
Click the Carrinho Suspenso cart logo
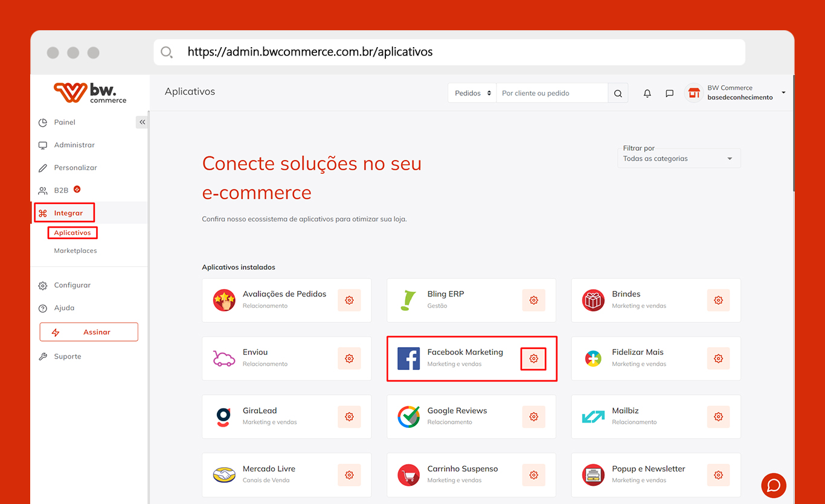408,475
